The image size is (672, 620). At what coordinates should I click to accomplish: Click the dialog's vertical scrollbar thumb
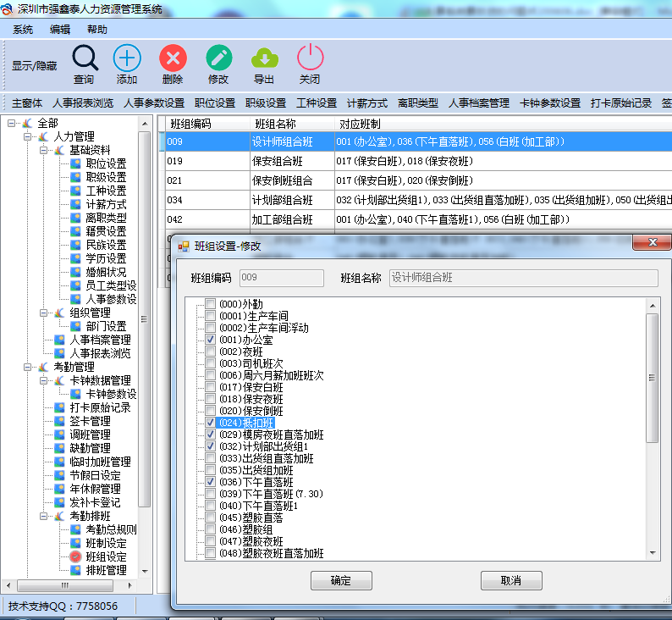(652, 378)
